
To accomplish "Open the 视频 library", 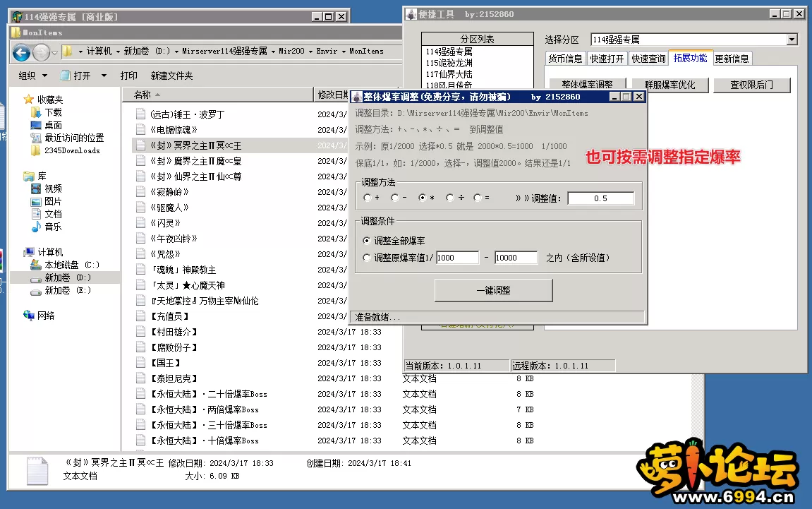I will coord(53,188).
